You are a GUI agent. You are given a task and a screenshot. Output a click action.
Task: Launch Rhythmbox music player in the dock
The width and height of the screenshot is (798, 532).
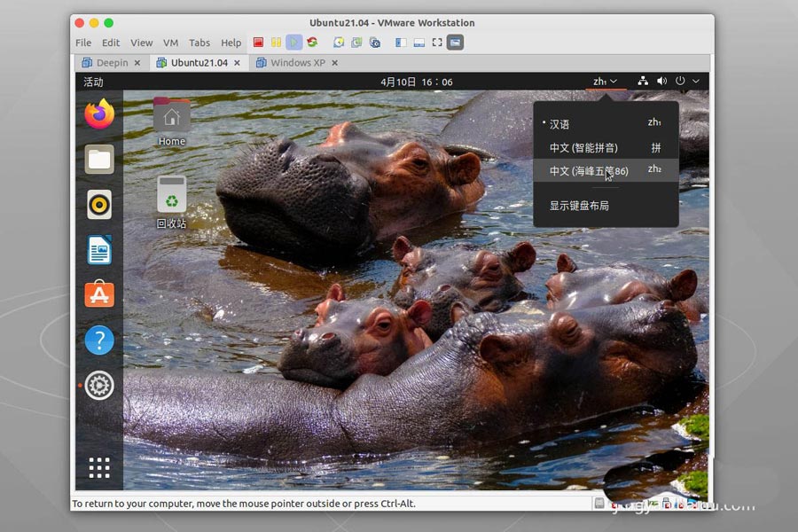coord(99,205)
